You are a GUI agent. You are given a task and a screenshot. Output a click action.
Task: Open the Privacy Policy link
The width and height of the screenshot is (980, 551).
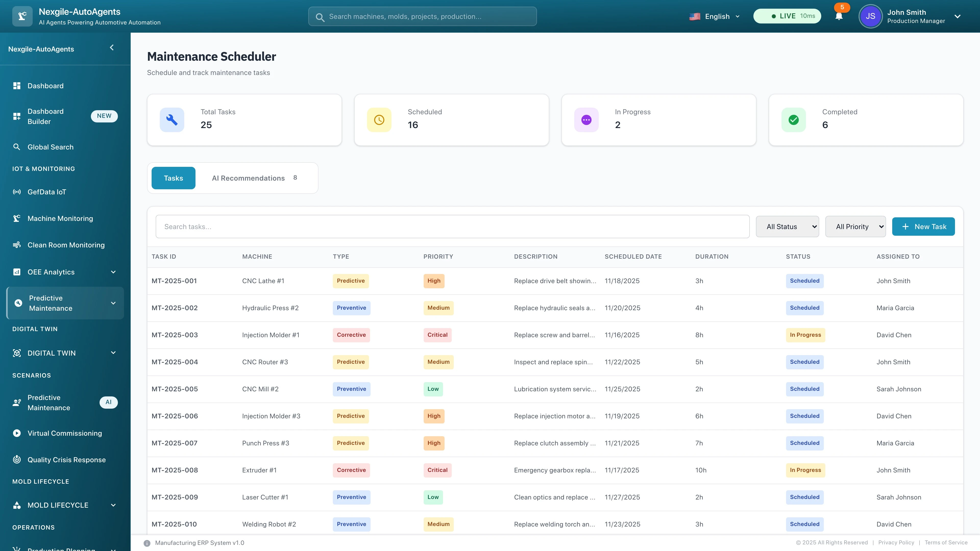coord(896,543)
